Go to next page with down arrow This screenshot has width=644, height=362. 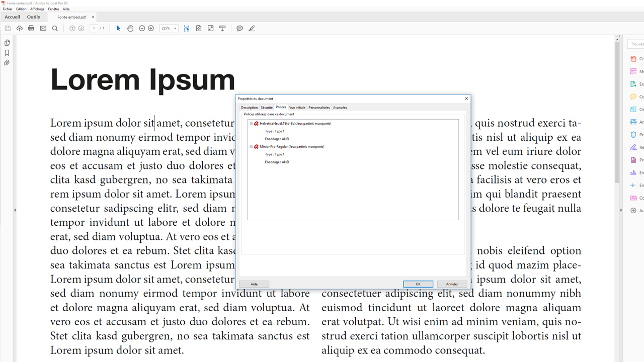point(81,29)
